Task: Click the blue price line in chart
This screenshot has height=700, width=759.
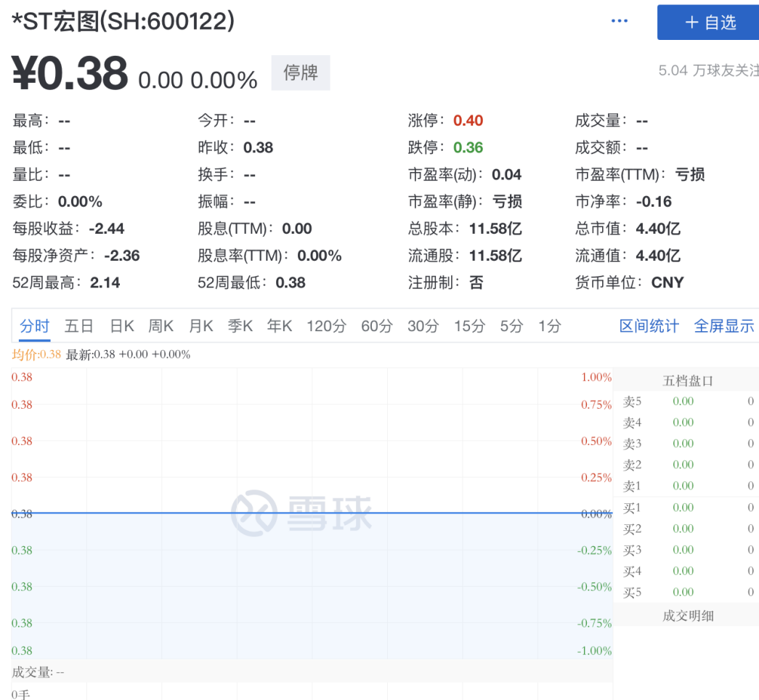Action: coord(312,513)
